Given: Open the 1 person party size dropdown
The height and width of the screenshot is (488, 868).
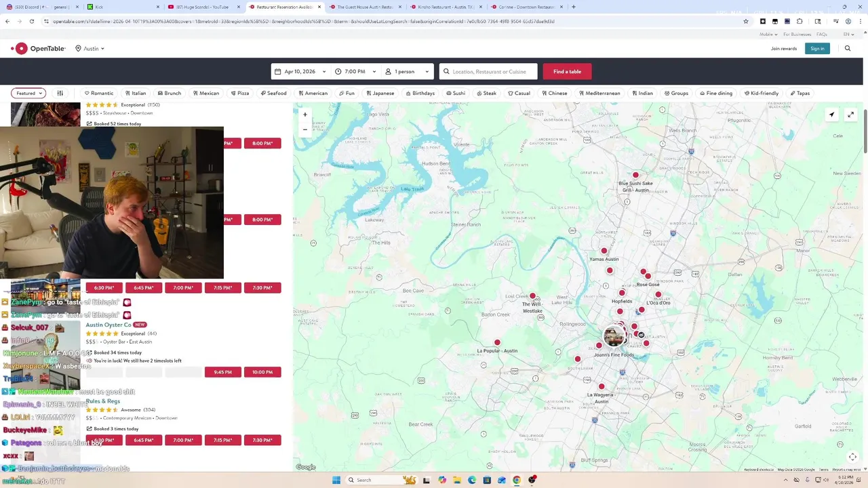Looking at the screenshot, I should coord(407,71).
